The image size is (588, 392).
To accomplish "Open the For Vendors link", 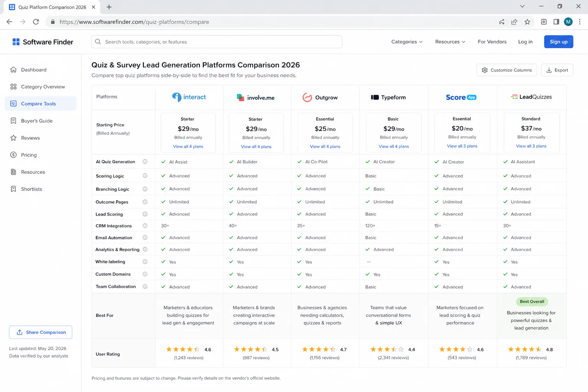I will click(x=492, y=42).
